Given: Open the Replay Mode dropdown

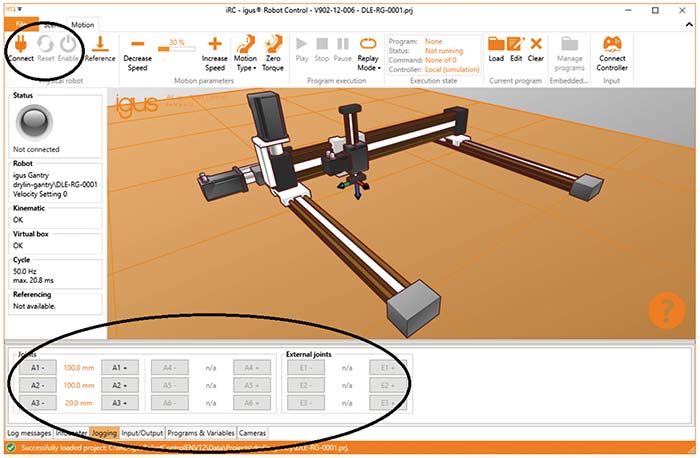Looking at the screenshot, I should (368, 54).
